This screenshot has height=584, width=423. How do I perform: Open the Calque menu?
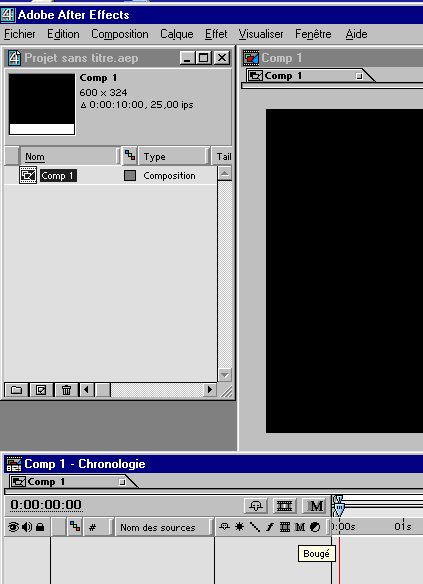(x=176, y=34)
